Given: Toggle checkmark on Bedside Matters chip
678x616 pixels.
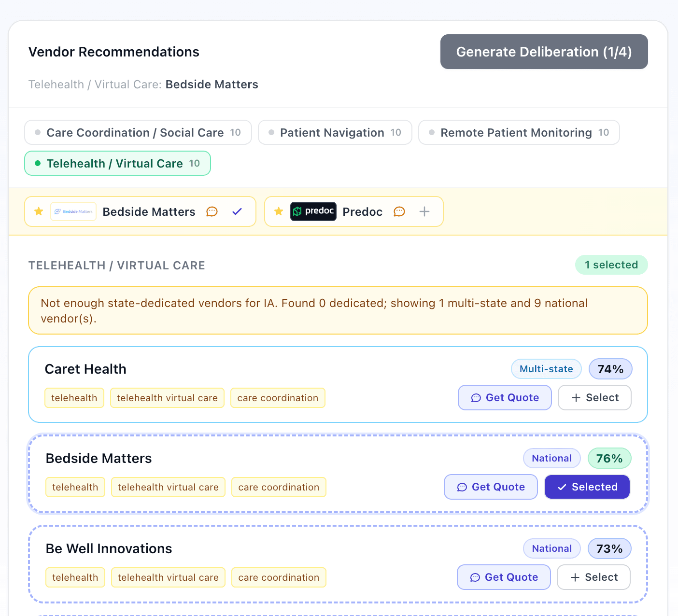Looking at the screenshot, I should pos(237,211).
